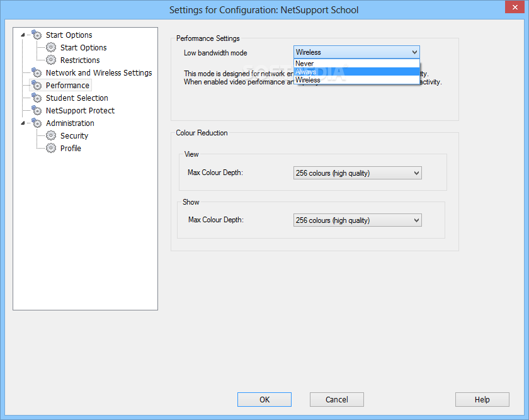Collapse the Administration tree node
Image resolution: width=529 pixels, height=420 pixels.
[x=23, y=123]
